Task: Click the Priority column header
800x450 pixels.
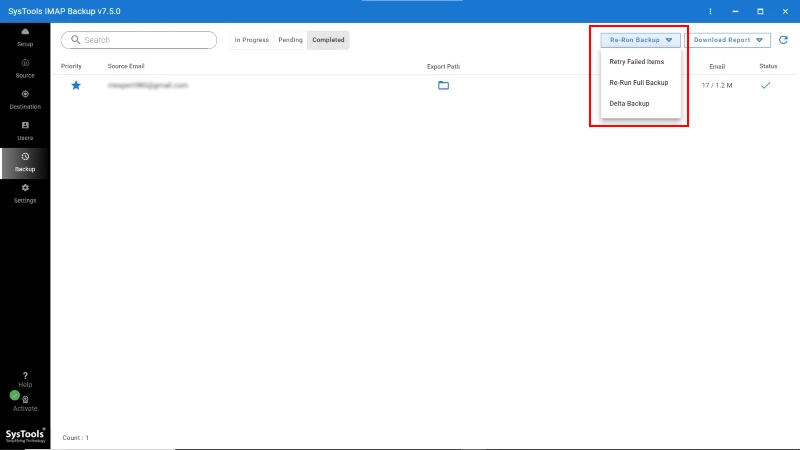Action: pyautogui.click(x=71, y=66)
